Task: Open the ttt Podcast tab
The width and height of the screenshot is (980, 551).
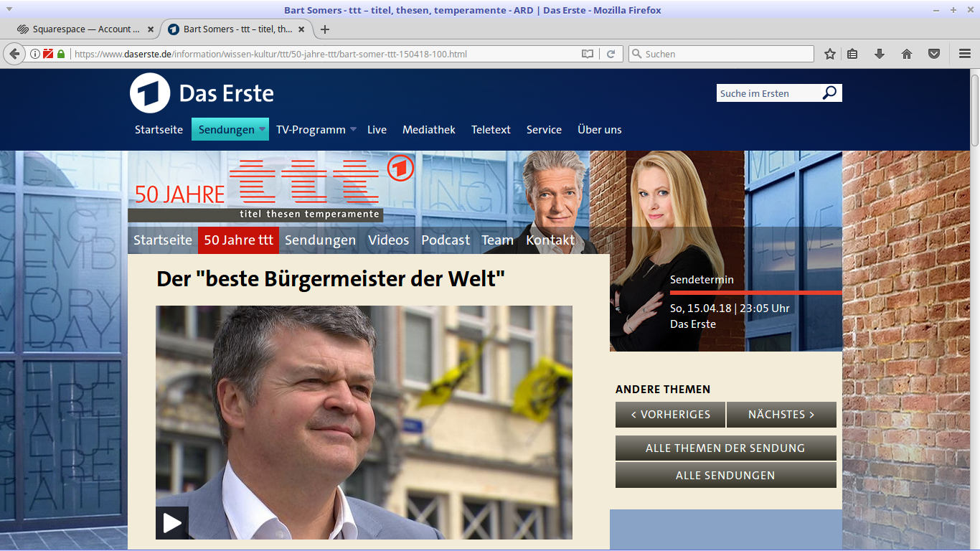Action: [x=446, y=240]
